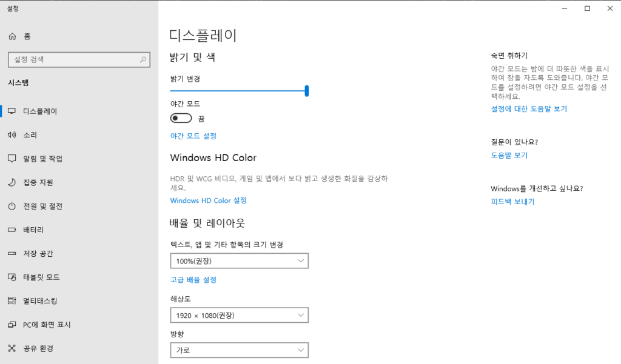Select 디스플레이 in the sidebar

coord(11,111)
